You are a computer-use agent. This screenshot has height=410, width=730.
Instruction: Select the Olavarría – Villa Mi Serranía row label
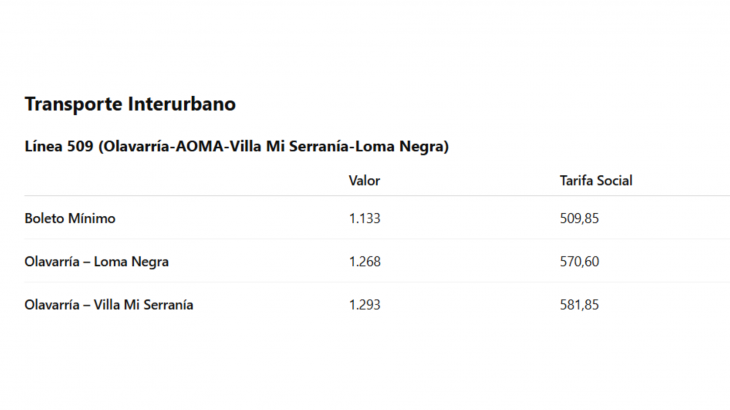108,305
